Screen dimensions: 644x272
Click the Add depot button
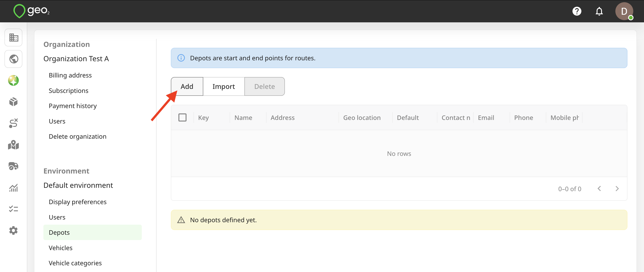[187, 86]
